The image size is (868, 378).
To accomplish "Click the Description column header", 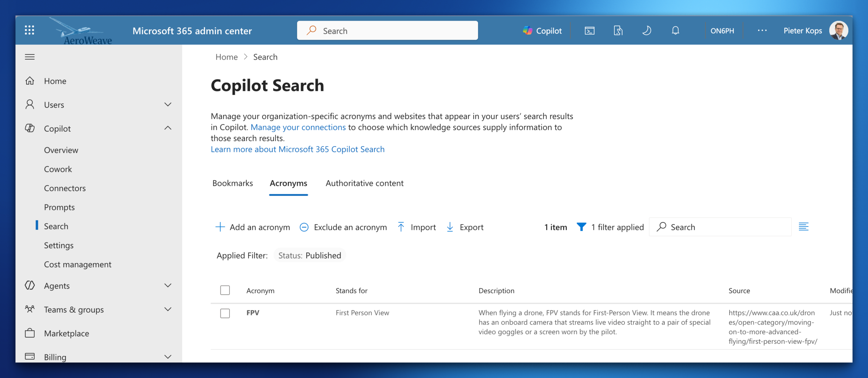I will [496, 291].
